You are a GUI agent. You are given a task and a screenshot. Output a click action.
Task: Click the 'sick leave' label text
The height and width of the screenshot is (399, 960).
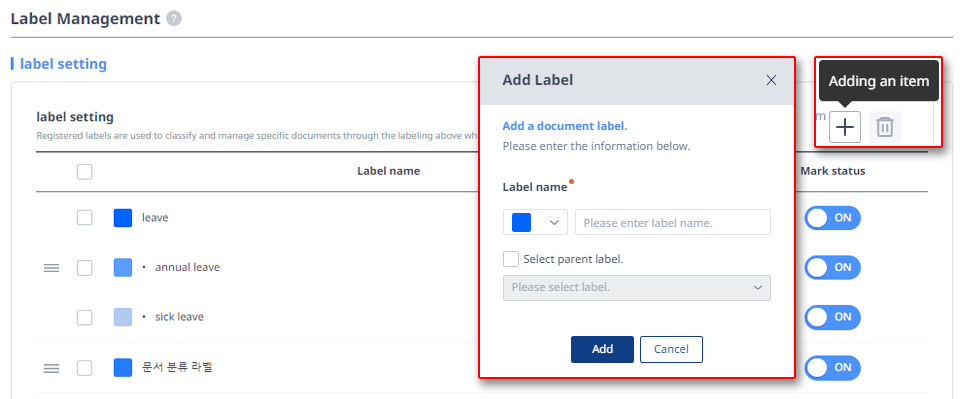pyautogui.click(x=179, y=317)
